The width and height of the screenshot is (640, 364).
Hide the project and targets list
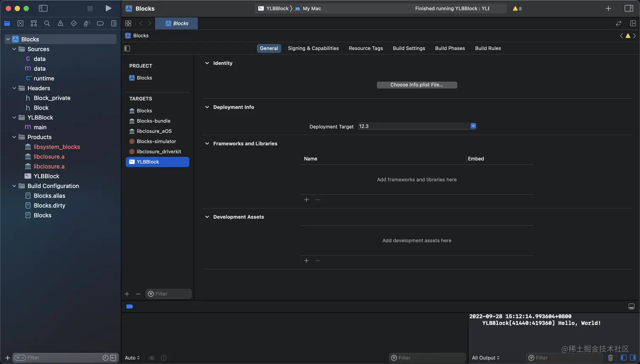tap(127, 48)
